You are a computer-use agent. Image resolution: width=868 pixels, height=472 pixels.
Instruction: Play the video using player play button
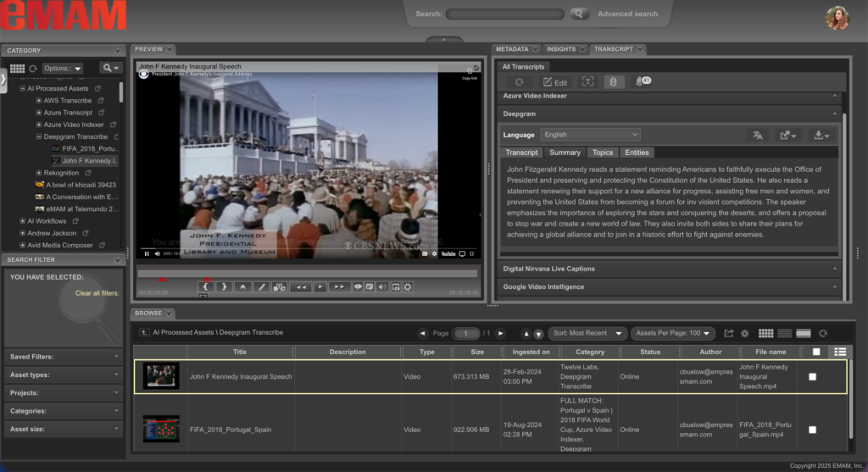pyautogui.click(x=320, y=286)
